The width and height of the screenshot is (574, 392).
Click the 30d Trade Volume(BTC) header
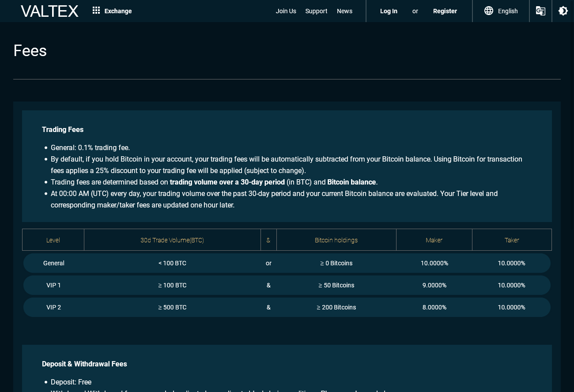point(172,240)
